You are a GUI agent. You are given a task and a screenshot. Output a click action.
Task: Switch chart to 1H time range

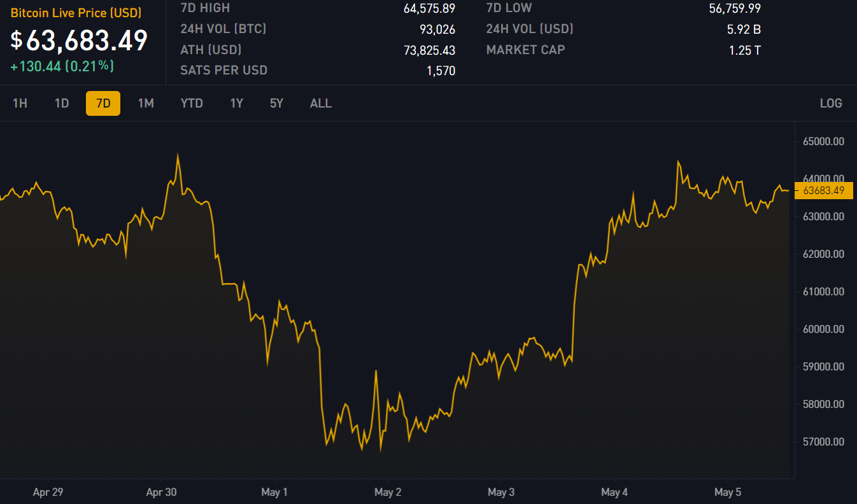[x=20, y=103]
